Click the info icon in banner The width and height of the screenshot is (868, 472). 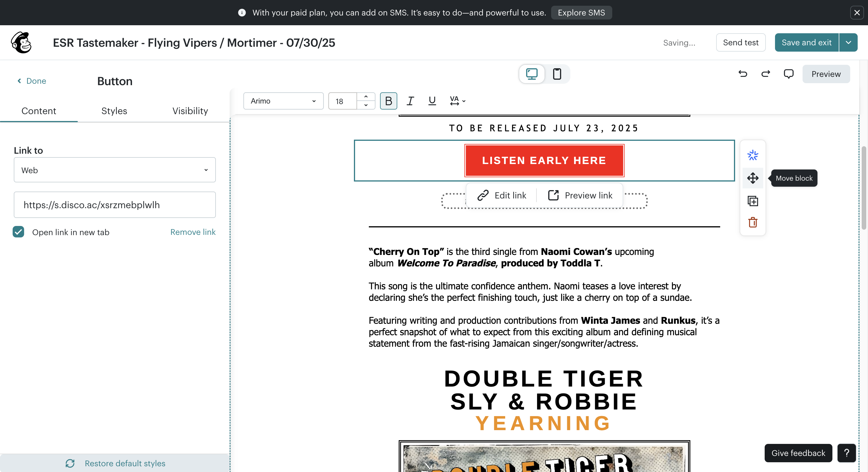pyautogui.click(x=242, y=12)
